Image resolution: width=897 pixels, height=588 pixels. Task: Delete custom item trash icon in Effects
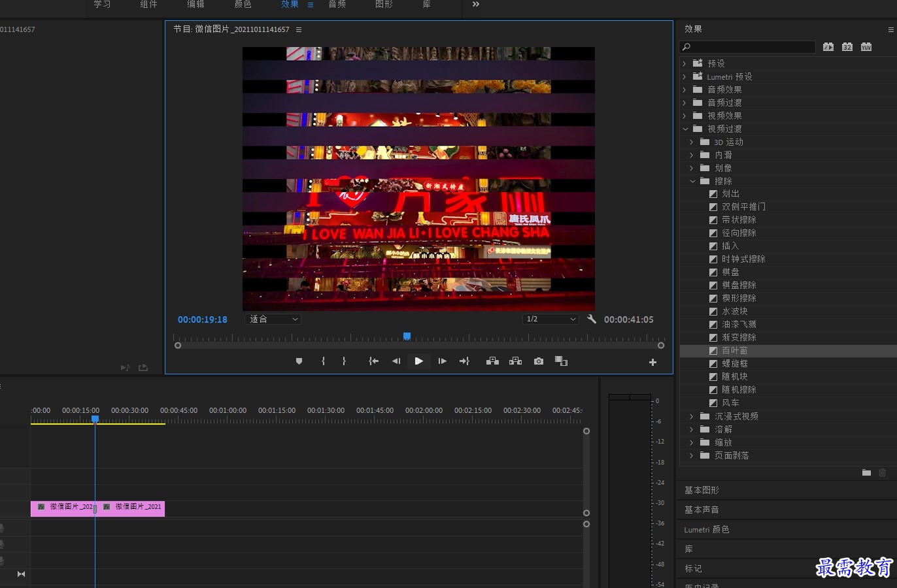click(x=883, y=472)
